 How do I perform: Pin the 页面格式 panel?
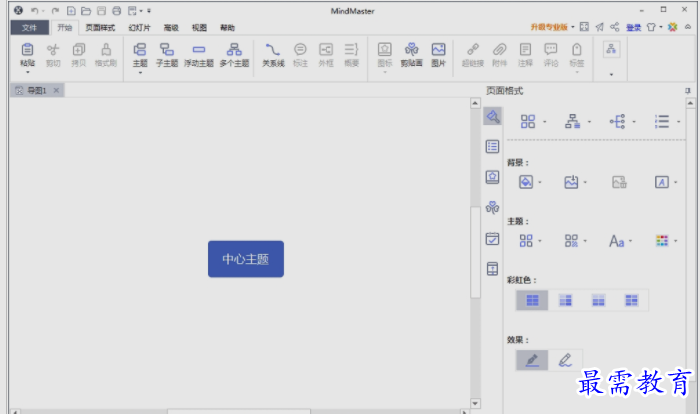coord(688,91)
